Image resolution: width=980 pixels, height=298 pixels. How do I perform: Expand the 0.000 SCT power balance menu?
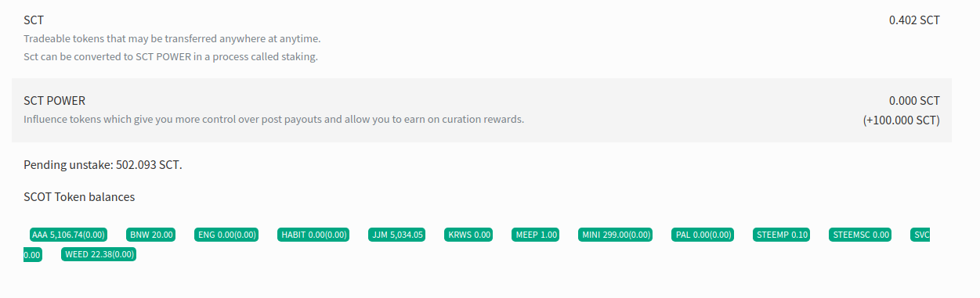(914, 101)
